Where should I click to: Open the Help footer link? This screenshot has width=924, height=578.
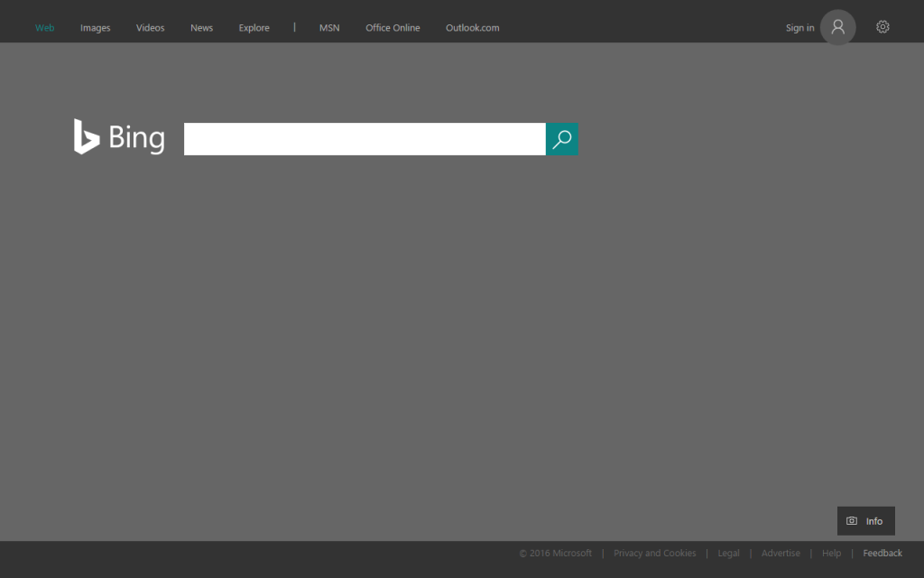click(x=831, y=554)
